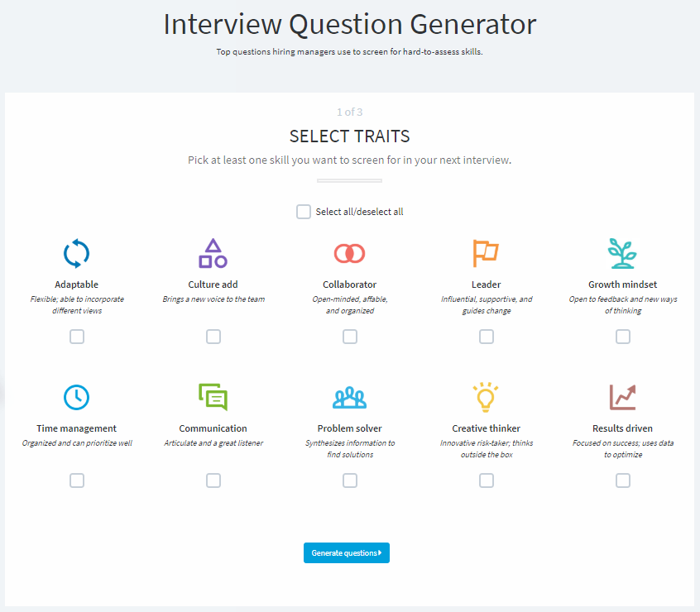This screenshot has width=700, height=612.
Task: Click the step progress bar under instructions
Action: [349, 180]
